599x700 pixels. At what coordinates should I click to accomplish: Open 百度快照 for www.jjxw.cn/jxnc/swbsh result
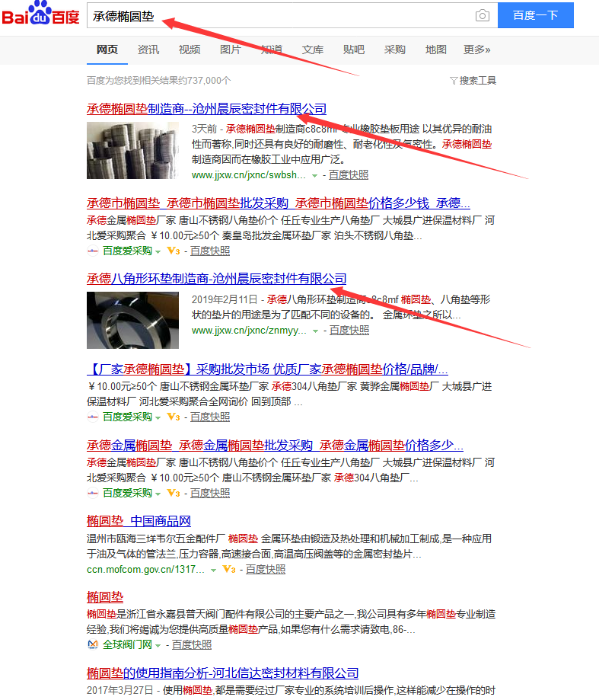pos(349,175)
